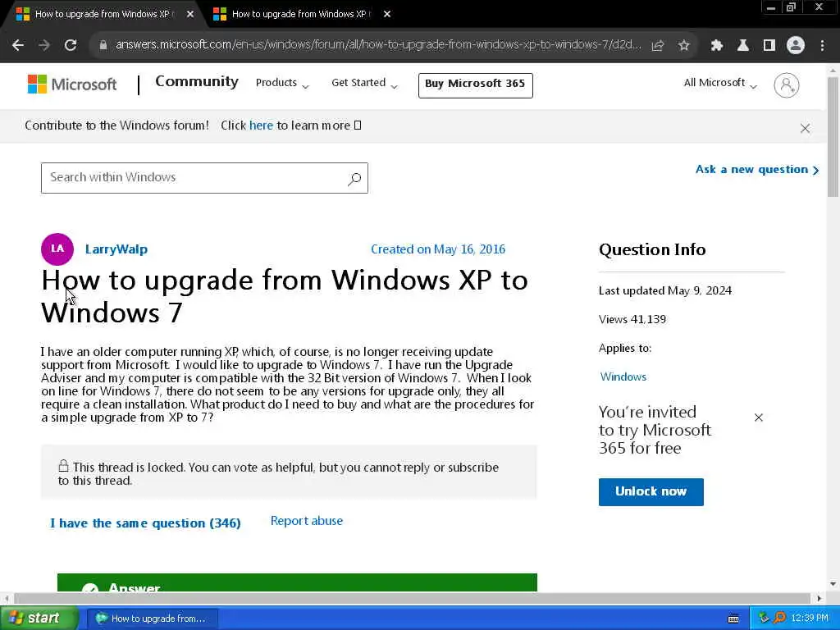Screen dimensions: 840x630
Task: Click the Question Info heading
Action: pos(652,250)
